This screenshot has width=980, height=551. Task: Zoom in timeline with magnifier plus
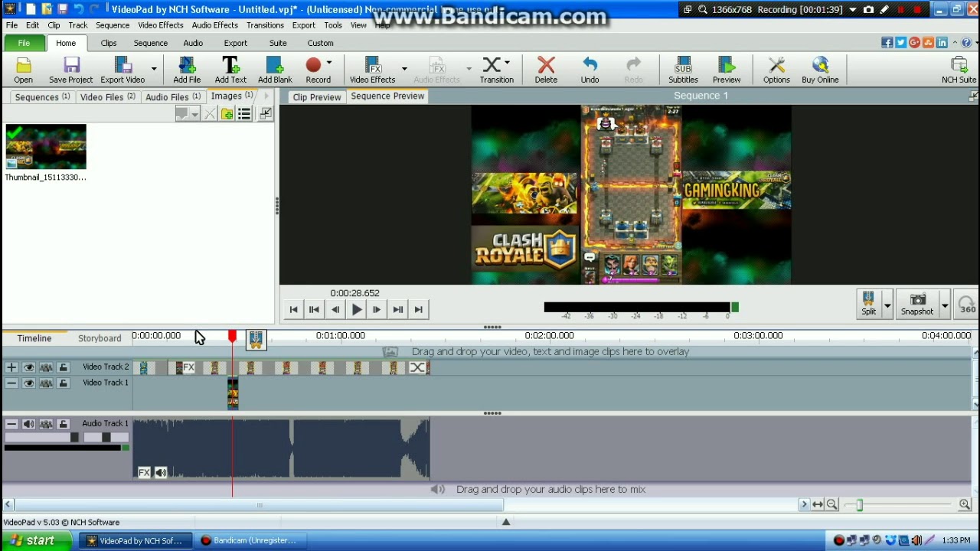click(965, 504)
